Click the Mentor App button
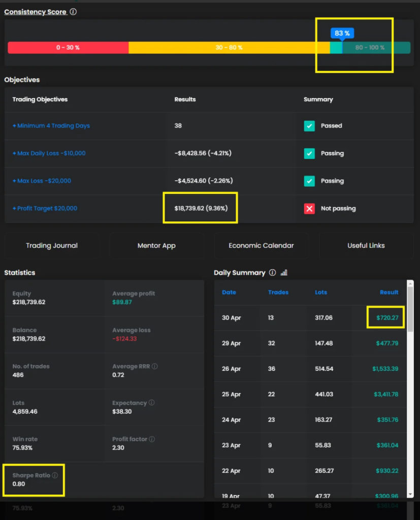This screenshot has height=520, width=420. [x=156, y=246]
